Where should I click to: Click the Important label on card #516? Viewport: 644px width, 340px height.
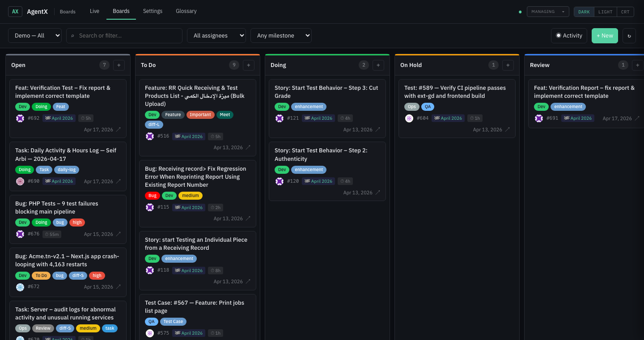click(x=200, y=115)
